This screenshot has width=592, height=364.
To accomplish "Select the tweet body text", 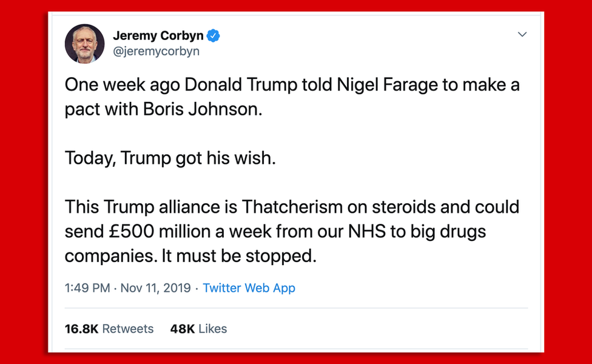I will 291,170.
